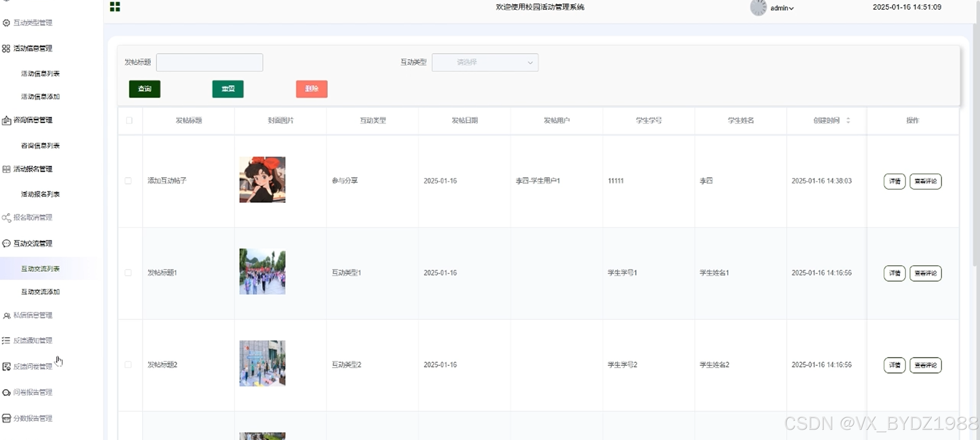Expand the admin user dropdown menu
Image resolution: width=980 pixels, height=440 pixels.
tap(782, 8)
